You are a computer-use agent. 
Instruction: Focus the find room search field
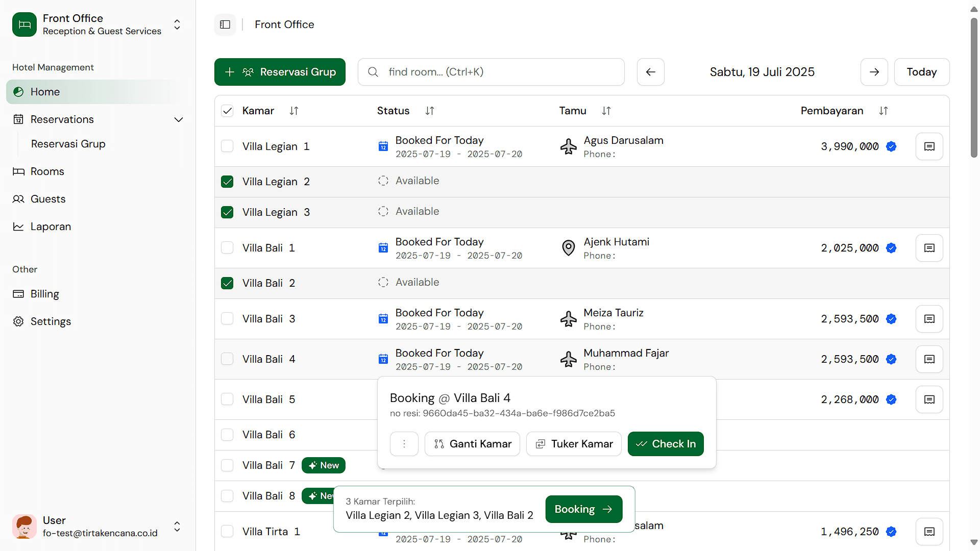point(491,72)
